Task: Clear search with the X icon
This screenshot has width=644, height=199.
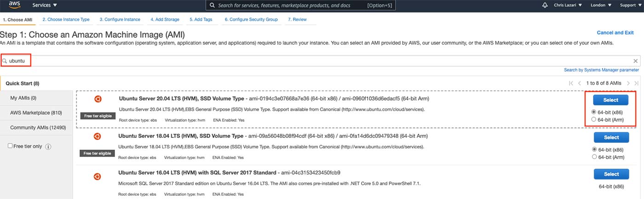Action: 635,61
